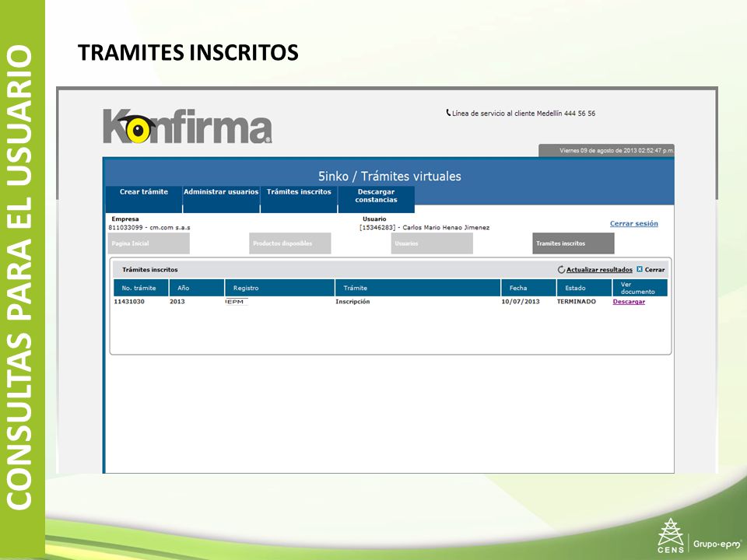The height and width of the screenshot is (560, 747).
Task: Click the Descargar link for trámite 11431030
Action: pyautogui.click(x=629, y=302)
